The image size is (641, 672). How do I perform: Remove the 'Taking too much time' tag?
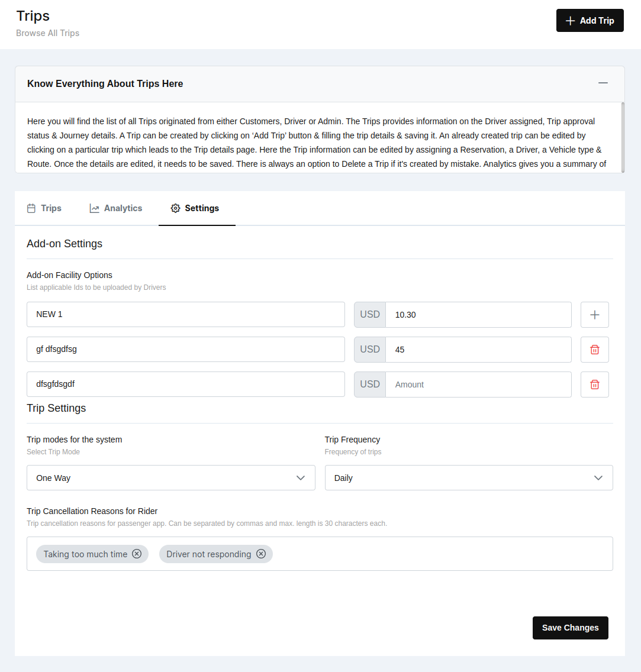pyautogui.click(x=137, y=554)
